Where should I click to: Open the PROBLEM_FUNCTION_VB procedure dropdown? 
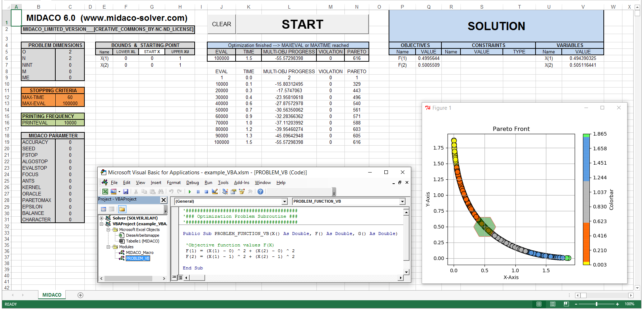[402, 202]
